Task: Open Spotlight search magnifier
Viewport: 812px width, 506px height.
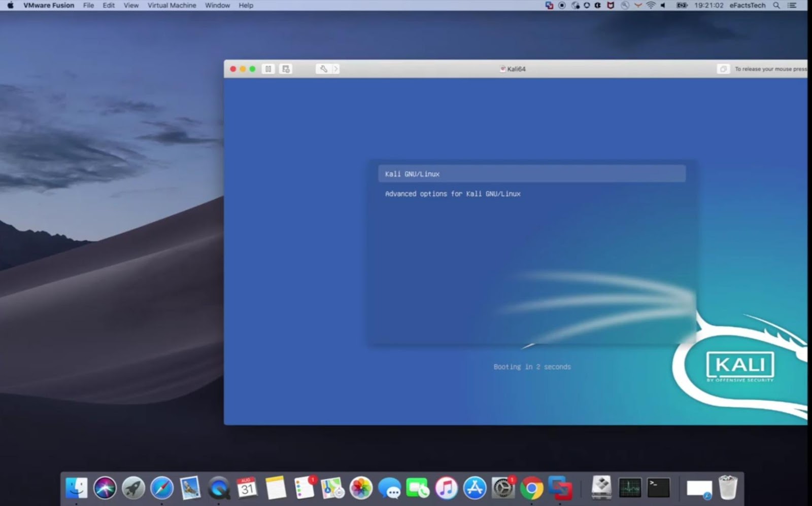Action: (776, 5)
